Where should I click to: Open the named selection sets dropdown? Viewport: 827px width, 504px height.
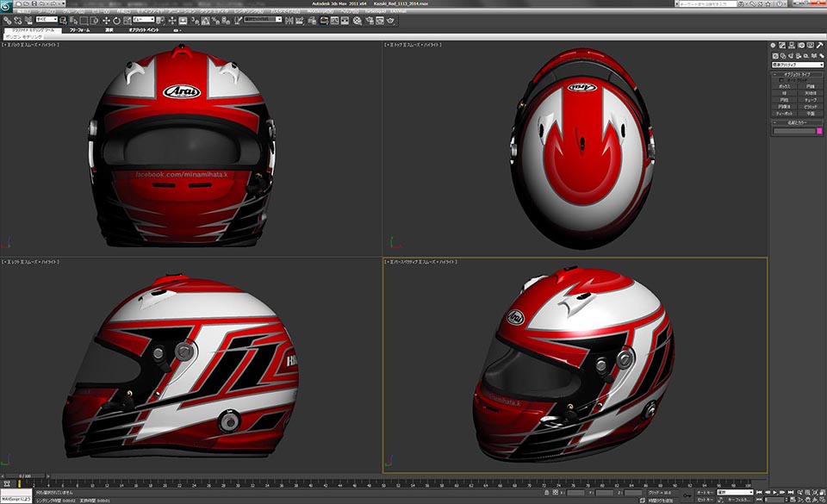click(x=263, y=20)
